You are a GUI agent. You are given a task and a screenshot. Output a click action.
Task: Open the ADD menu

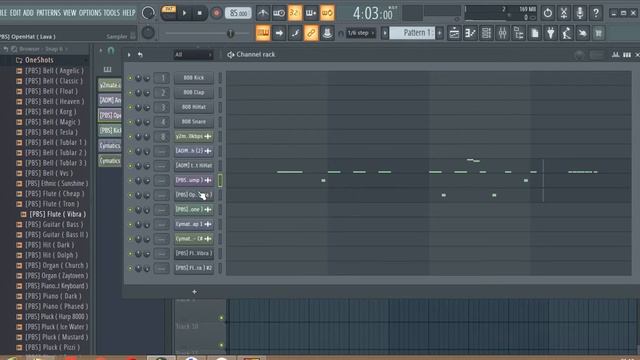tap(28, 13)
